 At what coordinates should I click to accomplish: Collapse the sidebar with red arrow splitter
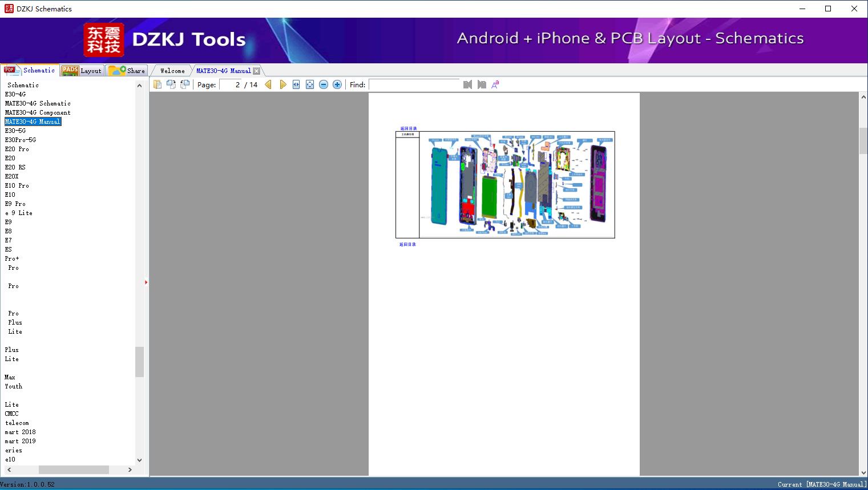point(146,282)
